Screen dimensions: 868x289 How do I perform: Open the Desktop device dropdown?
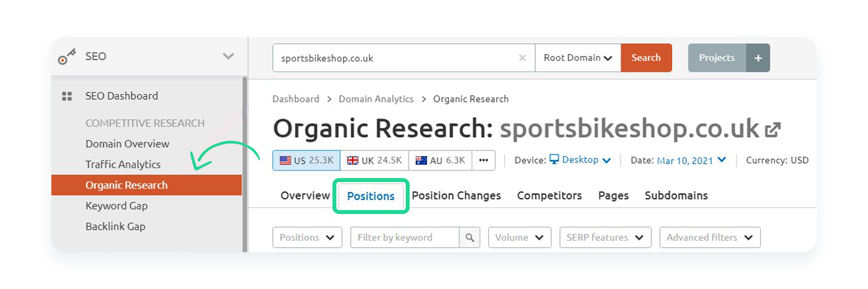tap(580, 160)
